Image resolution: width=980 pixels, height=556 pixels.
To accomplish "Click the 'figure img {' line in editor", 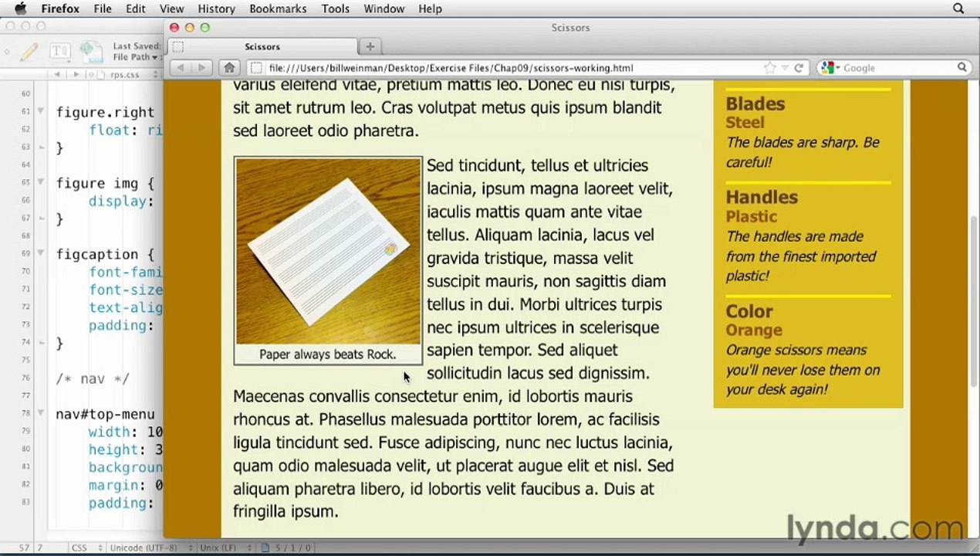I will coord(105,183).
